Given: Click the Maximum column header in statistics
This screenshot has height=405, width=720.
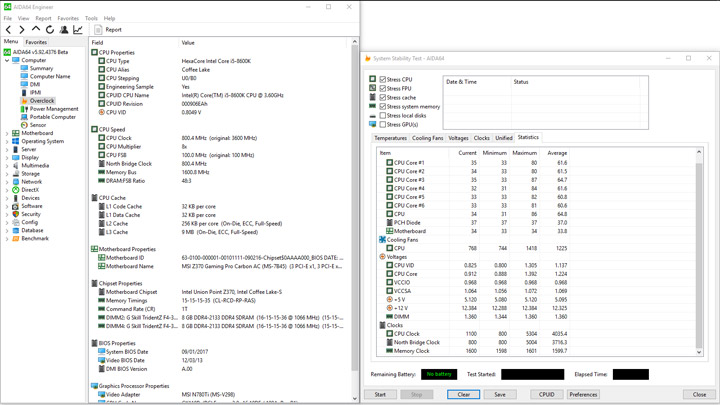Looking at the screenshot, I should pos(524,153).
